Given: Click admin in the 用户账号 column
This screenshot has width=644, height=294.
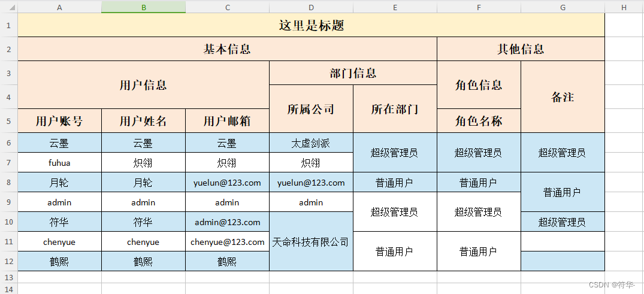Looking at the screenshot, I should tap(59, 202).
